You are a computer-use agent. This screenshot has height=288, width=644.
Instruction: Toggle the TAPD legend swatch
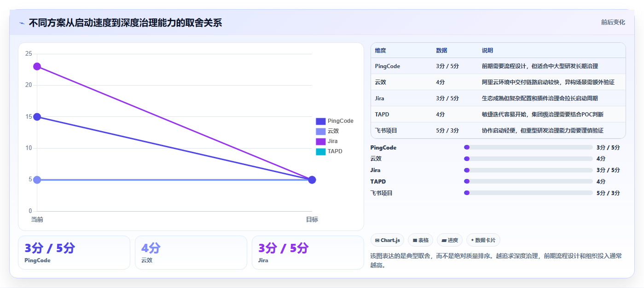320,151
